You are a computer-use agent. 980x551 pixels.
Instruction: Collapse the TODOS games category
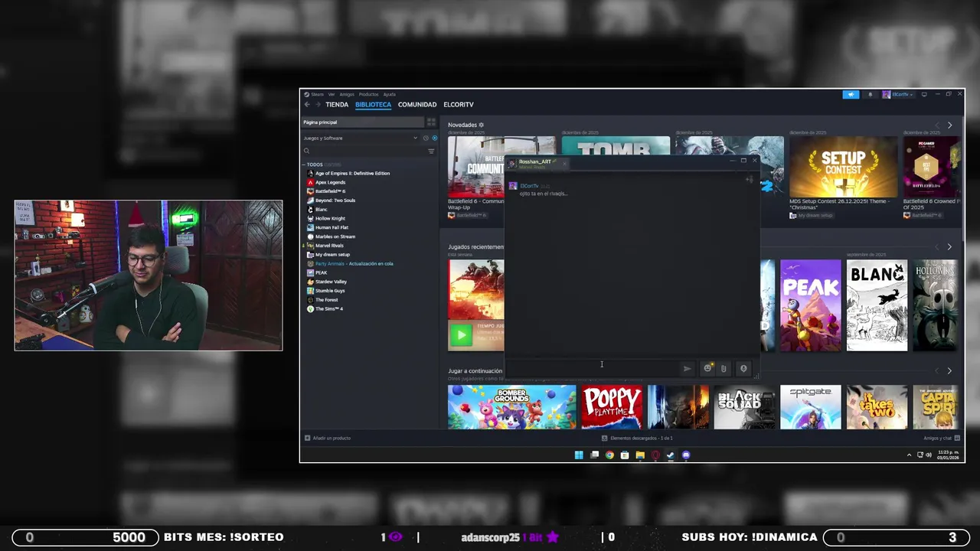point(304,165)
